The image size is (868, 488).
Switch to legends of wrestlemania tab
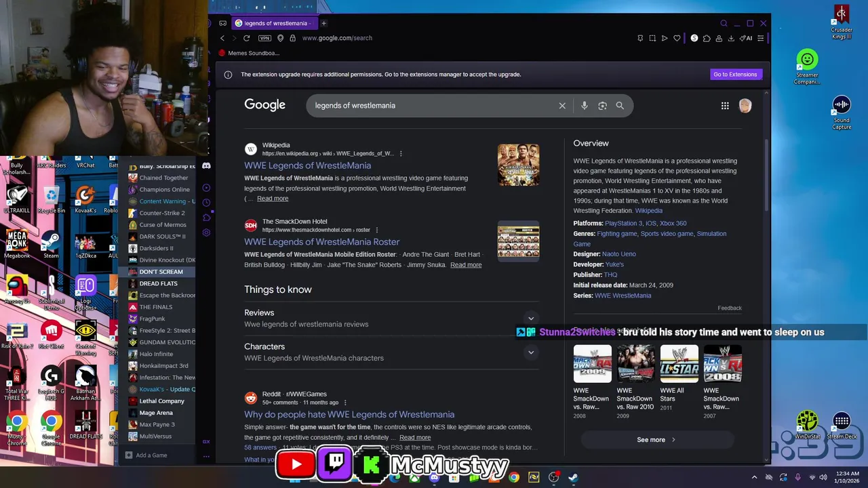(275, 23)
